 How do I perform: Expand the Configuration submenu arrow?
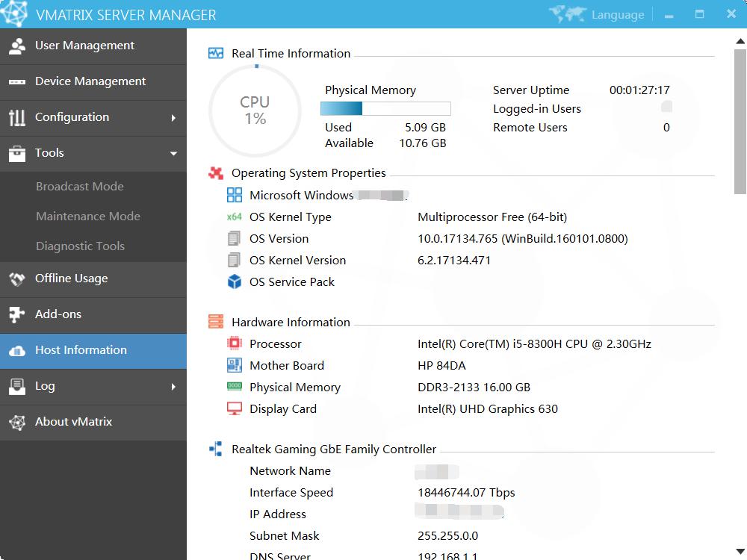(173, 118)
